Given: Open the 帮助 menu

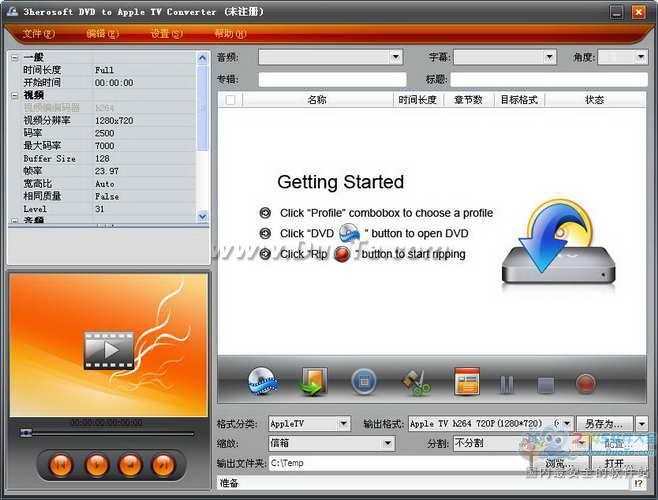Looking at the screenshot, I should pyautogui.click(x=230, y=34).
